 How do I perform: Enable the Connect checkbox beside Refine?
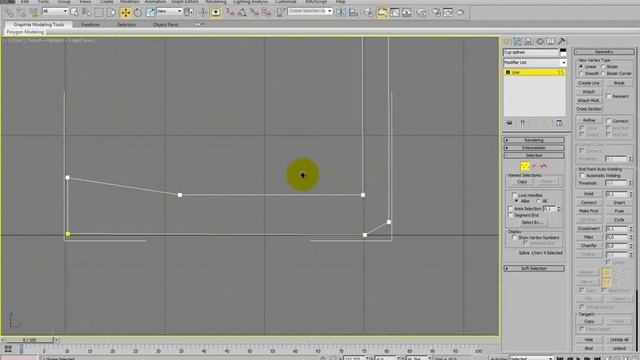point(609,121)
